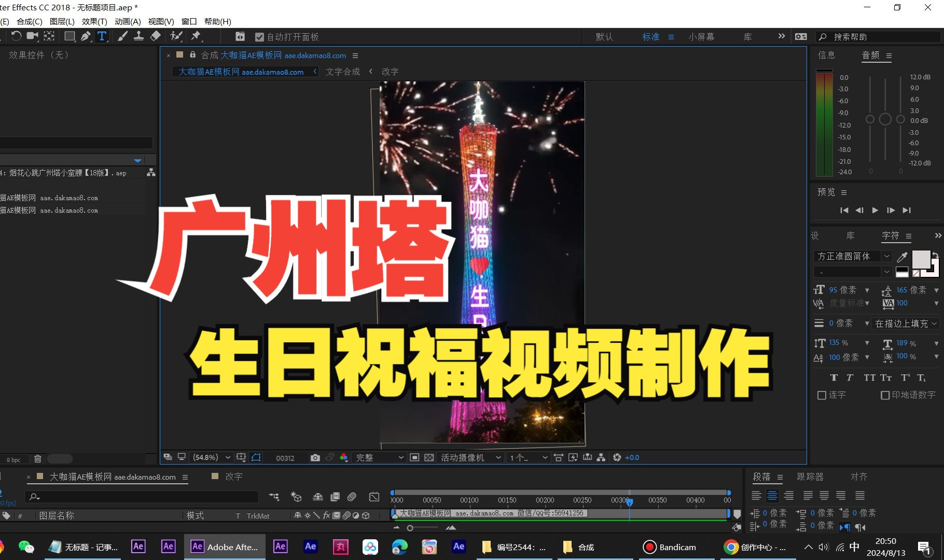The image size is (944, 560).
Task: Click the timeline layer search field
Action: point(142,497)
